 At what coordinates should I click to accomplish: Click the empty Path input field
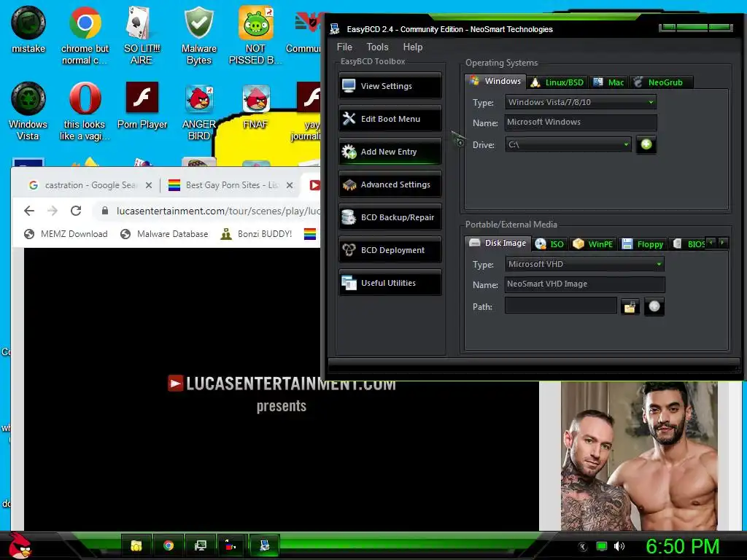tap(561, 306)
